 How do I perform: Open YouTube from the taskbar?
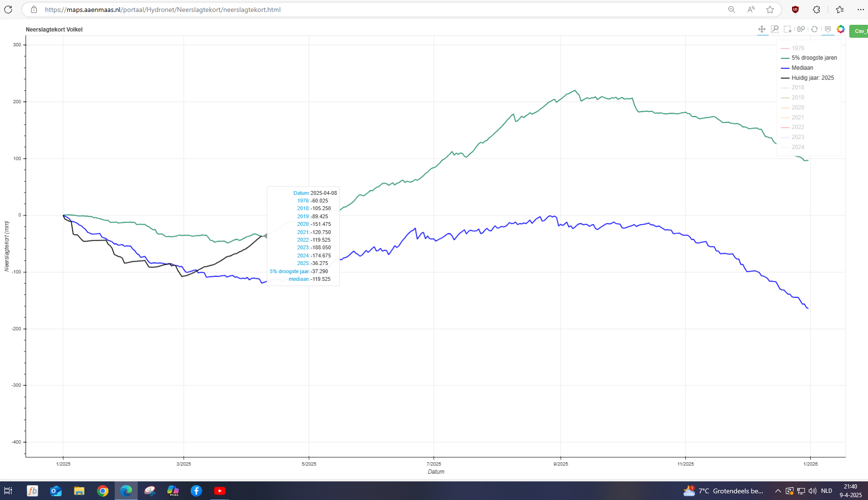click(x=220, y=491)
